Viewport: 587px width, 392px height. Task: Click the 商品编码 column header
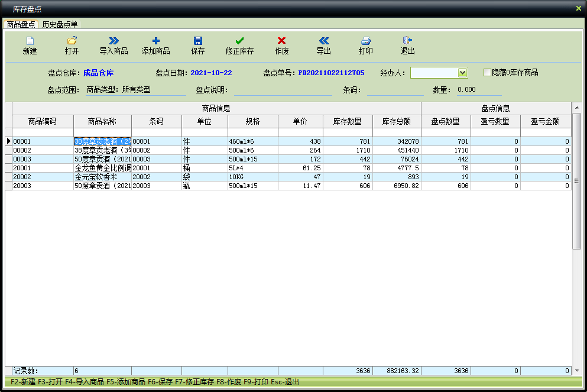[x=43, y=121]
